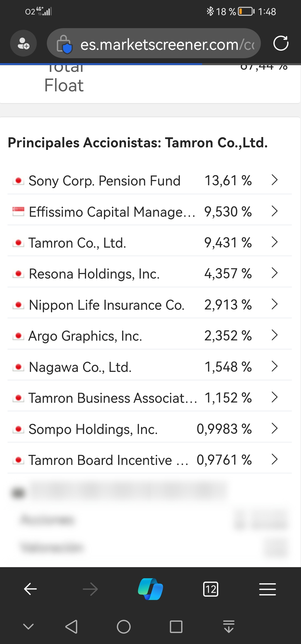301x644 pixels.
Task: Open Nippon Life Insurance Co. entry
Action: [150, 304]
